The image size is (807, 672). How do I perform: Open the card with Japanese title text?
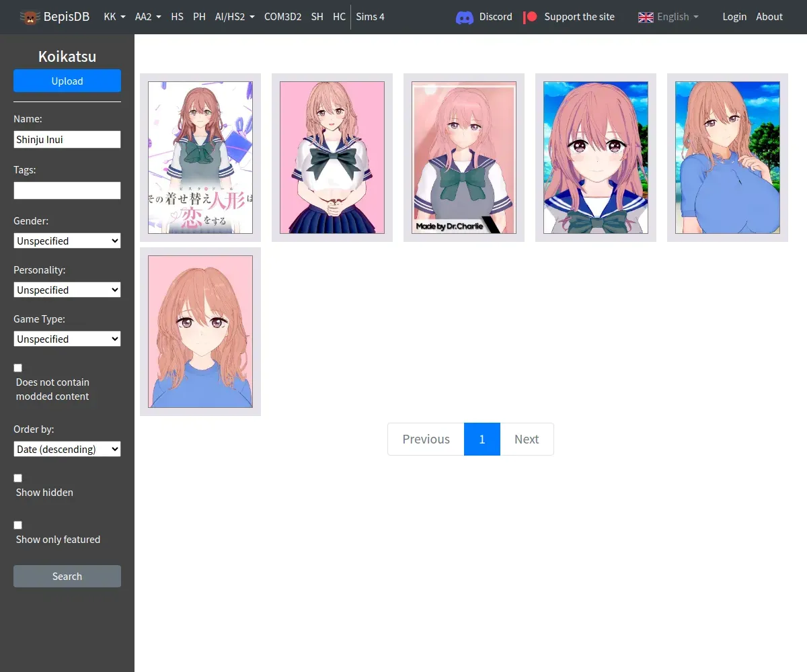click(x=200, y=157)
